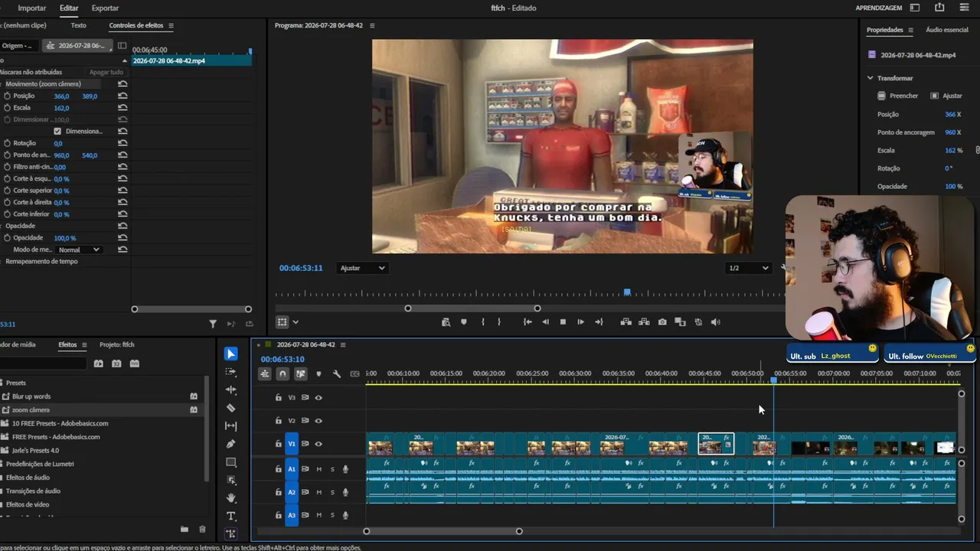The width and height of the screenshot is (980, 551).
Task: Toggle V1 track visibility eye
Action: click(318, 444)
